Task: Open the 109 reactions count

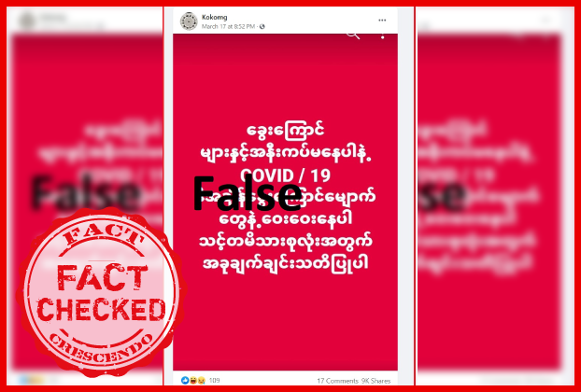Action: [215, 380]
